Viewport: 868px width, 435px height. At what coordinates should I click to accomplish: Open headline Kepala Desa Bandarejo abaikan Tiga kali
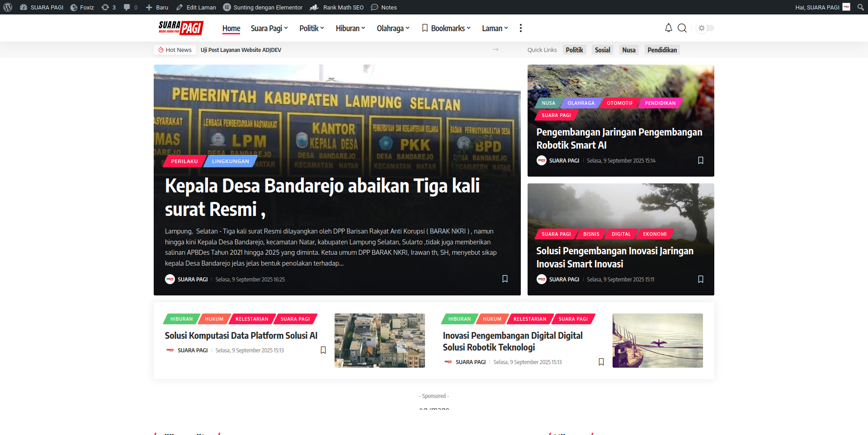coord(322,197)
